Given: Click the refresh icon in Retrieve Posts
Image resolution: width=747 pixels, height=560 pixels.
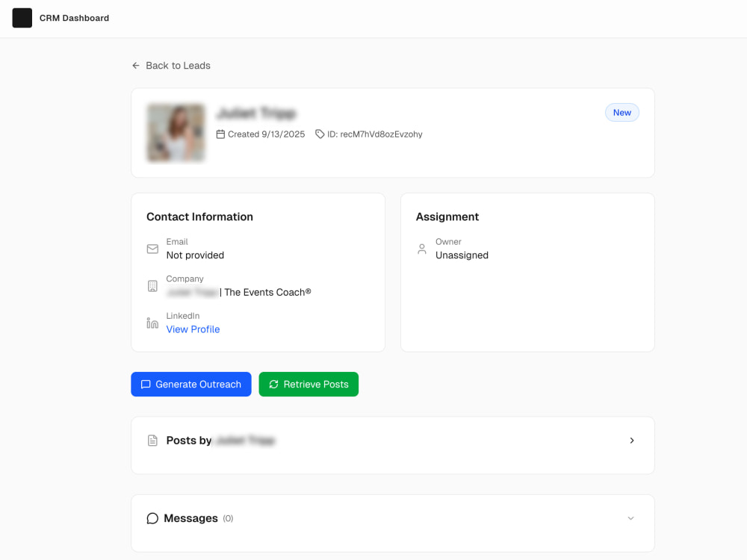Looking at the screenshot, I should coord(274,385).
